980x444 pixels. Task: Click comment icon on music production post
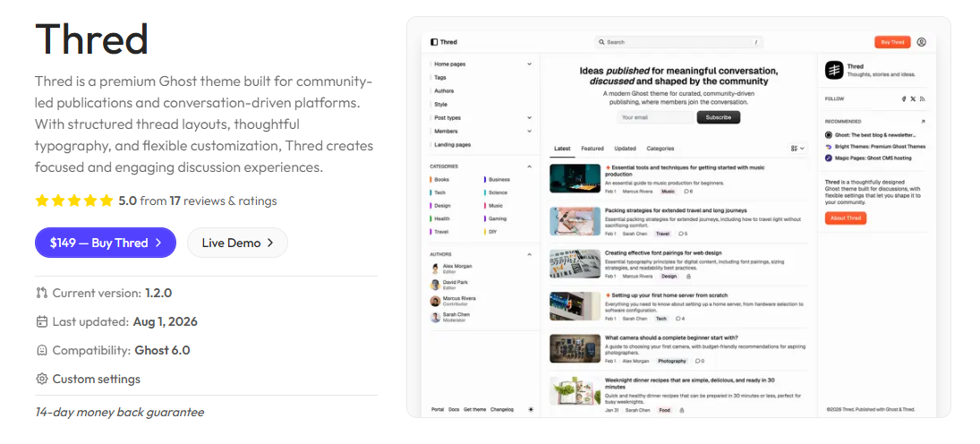686,192
